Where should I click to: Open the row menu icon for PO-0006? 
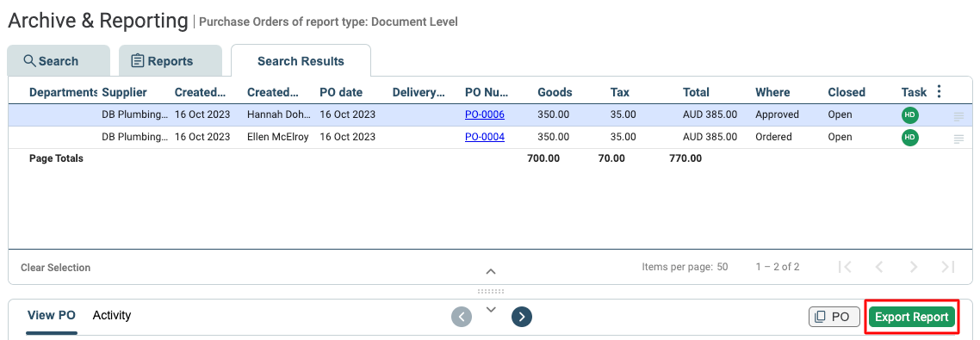click(x=958, y=116)
